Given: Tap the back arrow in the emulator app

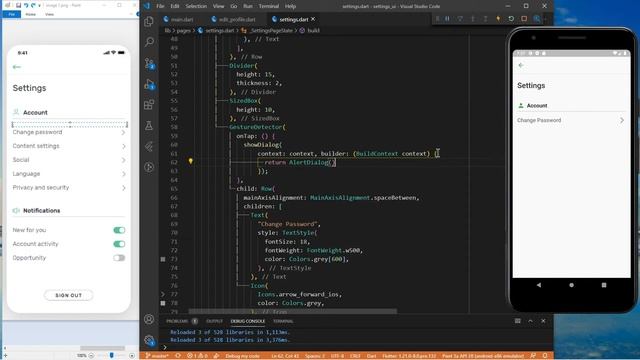Looking at the screenshot, I should point(521,65).
